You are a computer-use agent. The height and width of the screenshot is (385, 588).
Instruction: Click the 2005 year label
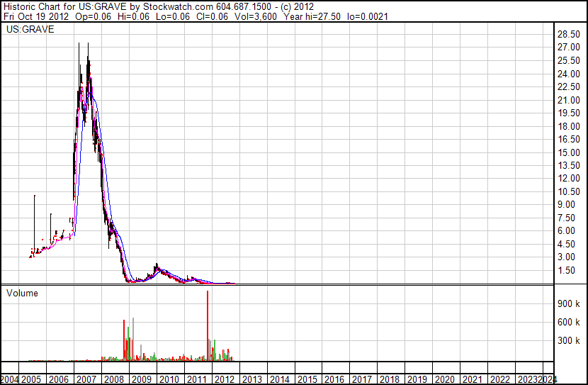(x=31, y=379)
